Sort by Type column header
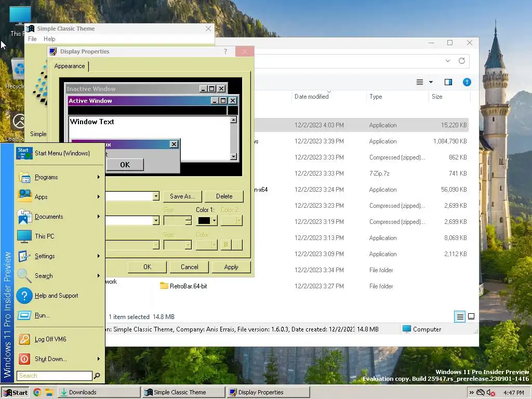This screenshot has width=532, height=399. pos(376,97)
